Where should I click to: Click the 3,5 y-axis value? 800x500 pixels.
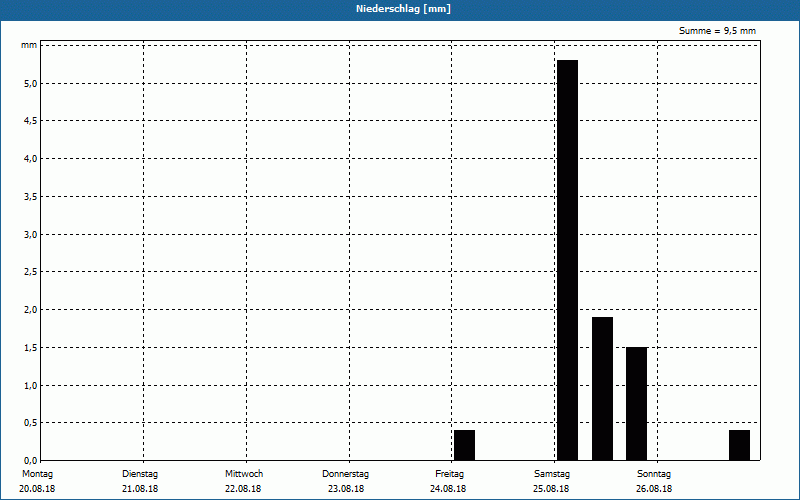point(31,196)
